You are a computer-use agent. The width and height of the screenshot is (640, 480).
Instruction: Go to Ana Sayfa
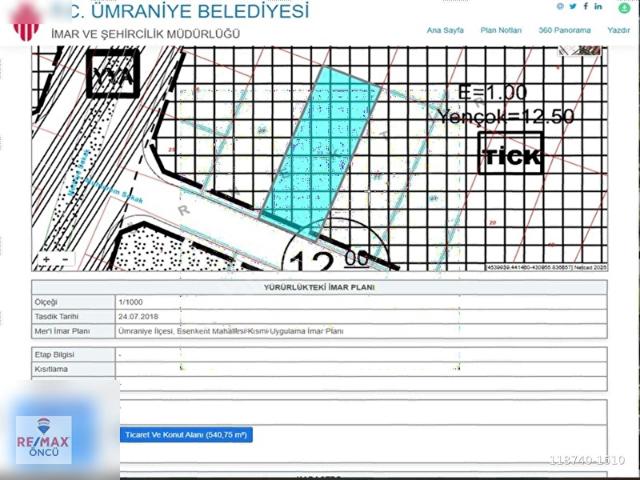tap(445, 30)
